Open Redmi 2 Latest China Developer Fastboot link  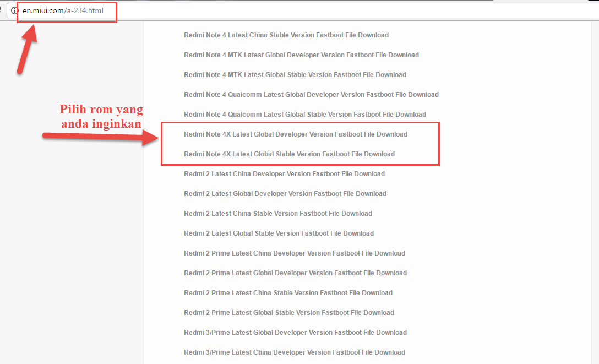284,174
